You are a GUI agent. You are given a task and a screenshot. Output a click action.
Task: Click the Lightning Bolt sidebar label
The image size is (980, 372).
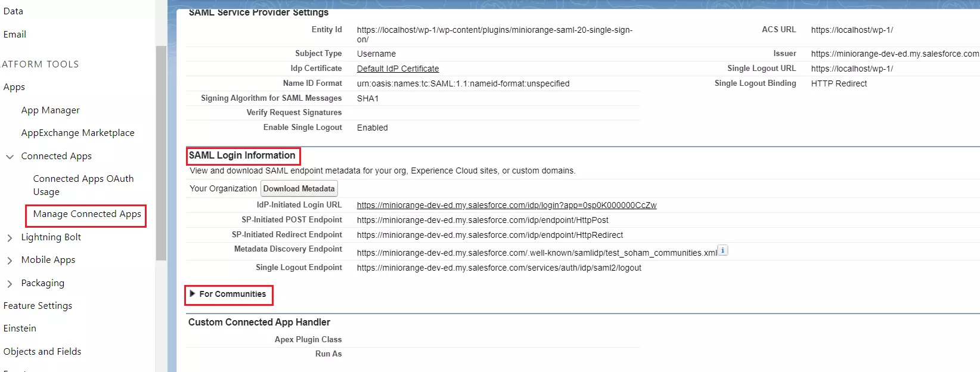tap(51, 237)
